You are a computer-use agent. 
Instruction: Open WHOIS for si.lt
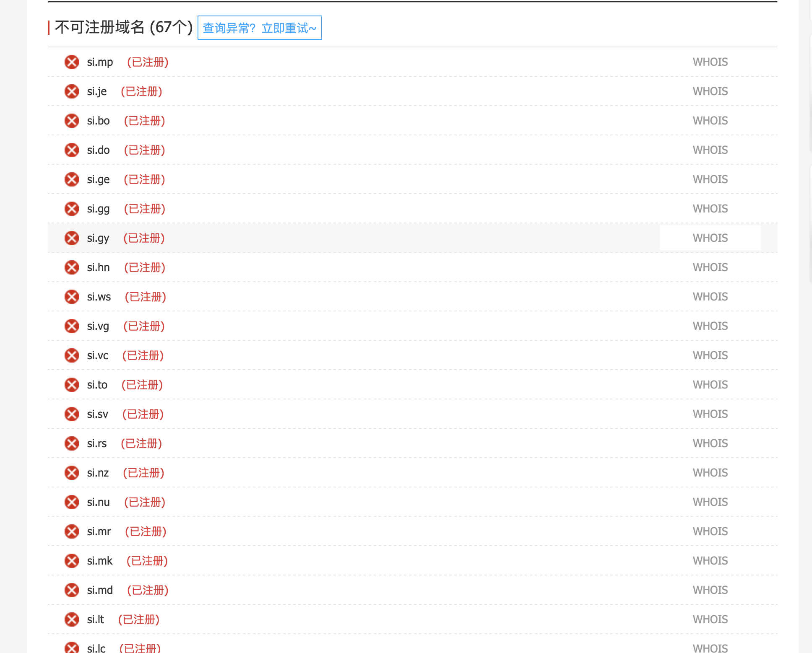[x=710, y=619]
